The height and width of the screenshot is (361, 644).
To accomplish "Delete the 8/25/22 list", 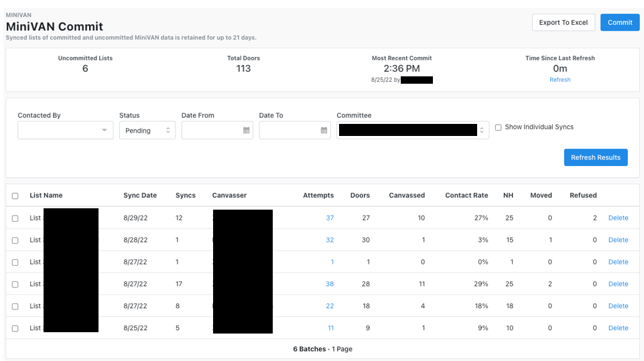I will [618, 328].
